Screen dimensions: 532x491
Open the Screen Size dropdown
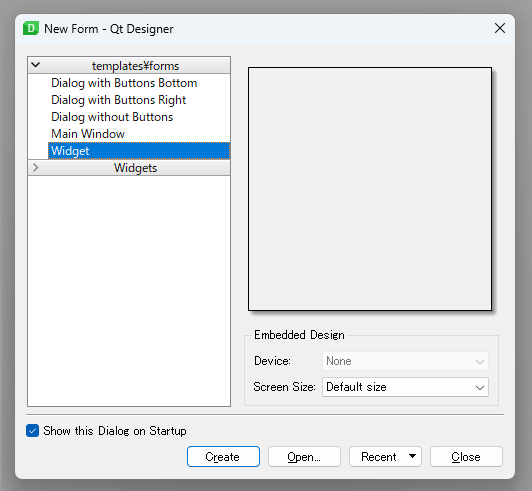click(405, 387)
